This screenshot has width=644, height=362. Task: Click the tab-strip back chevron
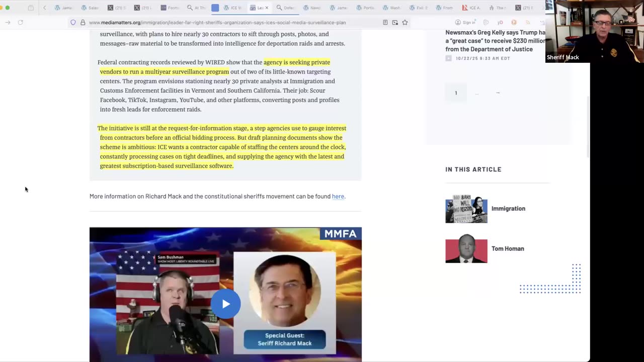pyautogui.click(x=44, y=8)
